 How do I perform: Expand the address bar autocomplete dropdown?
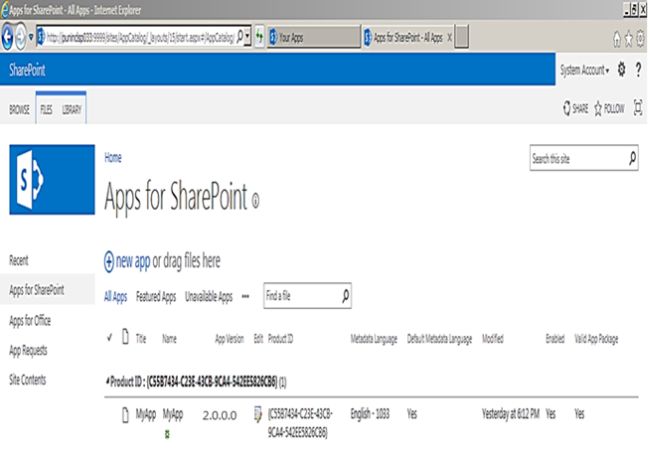click(247, 37)
